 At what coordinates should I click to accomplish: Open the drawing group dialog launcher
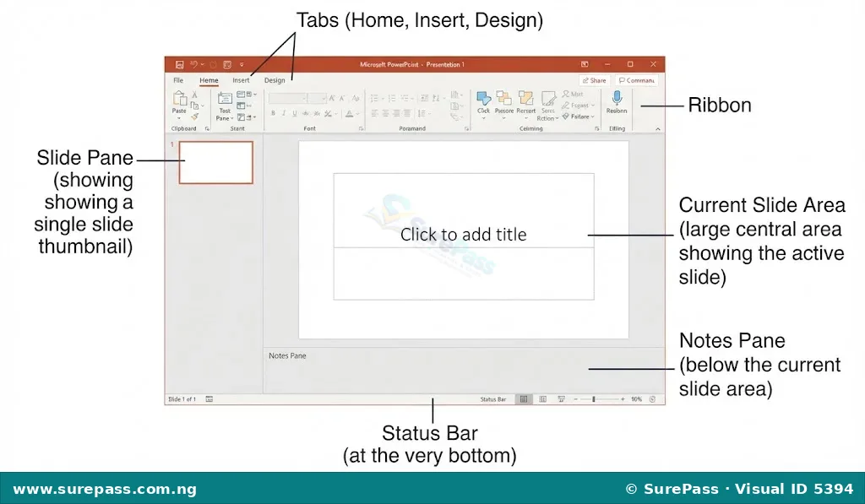[x=597, y=128]
